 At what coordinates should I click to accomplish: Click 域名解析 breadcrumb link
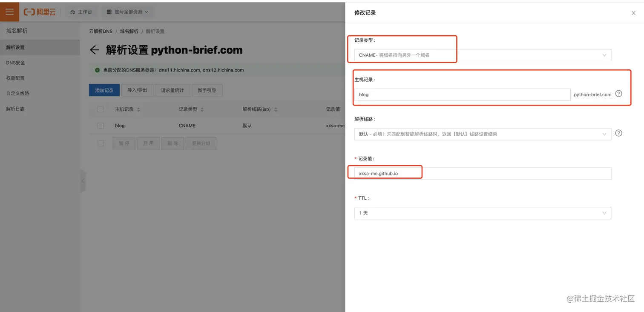coord(129,31)
